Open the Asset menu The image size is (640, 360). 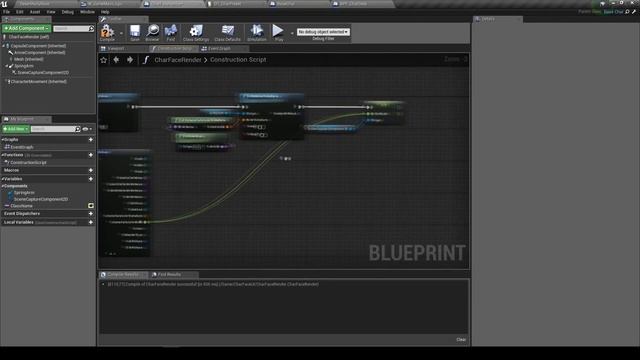click(x=35, y=12)
